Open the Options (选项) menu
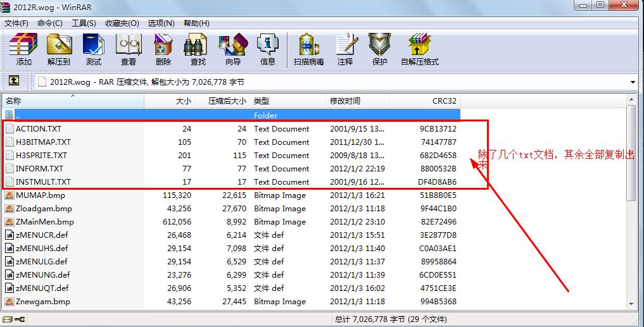 pyautogui.click(x=161, y=23)
